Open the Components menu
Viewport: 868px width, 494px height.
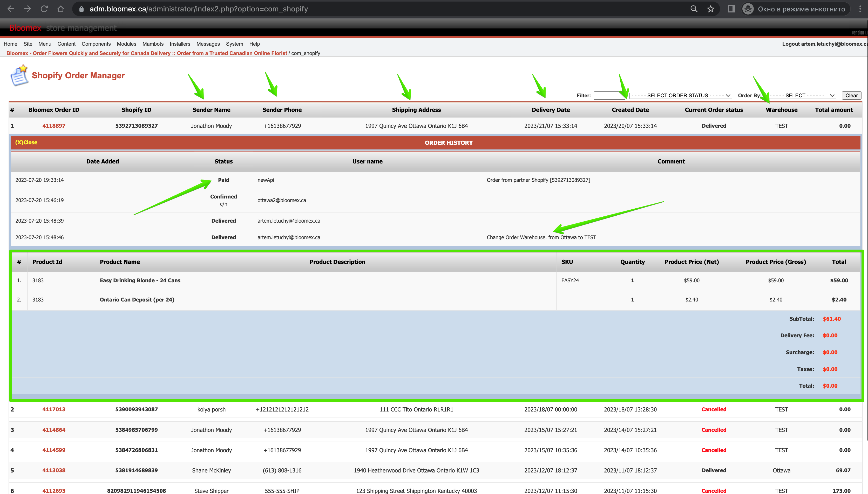(96, 44)
